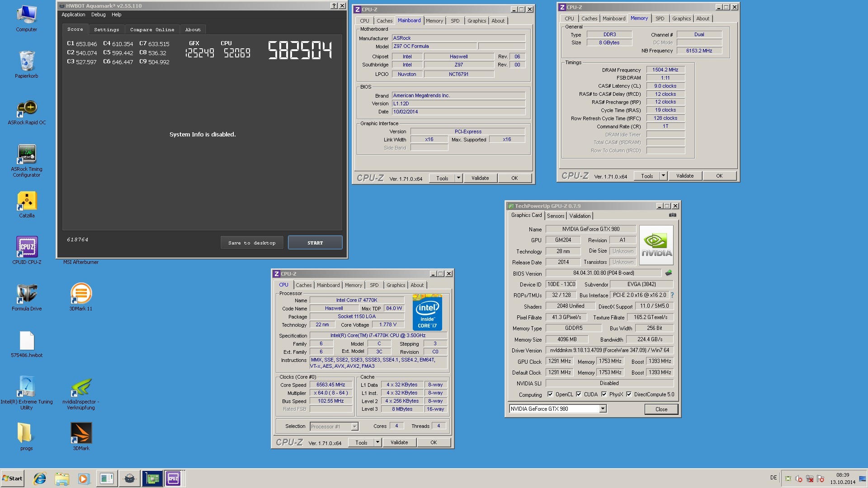
Task: Click the Aquamark help question mark button
Action: pyautogui.click(x=334, y=6)
